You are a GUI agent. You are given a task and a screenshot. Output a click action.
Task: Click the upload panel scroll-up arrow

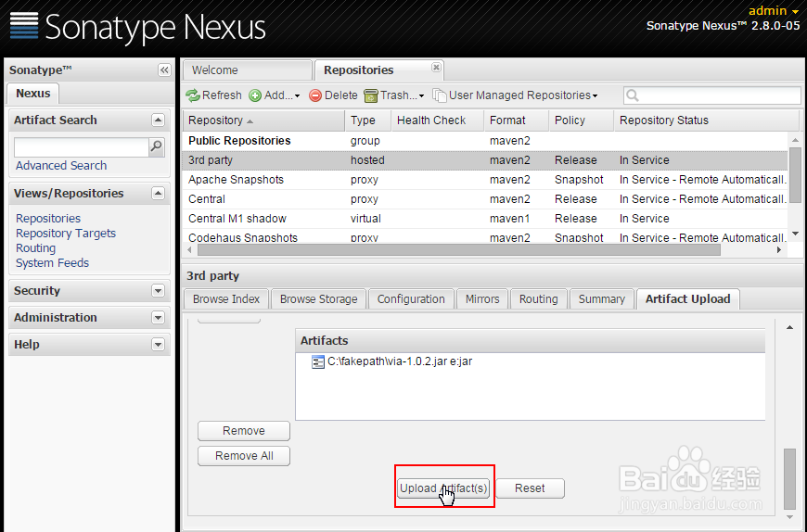pos(790,327)
